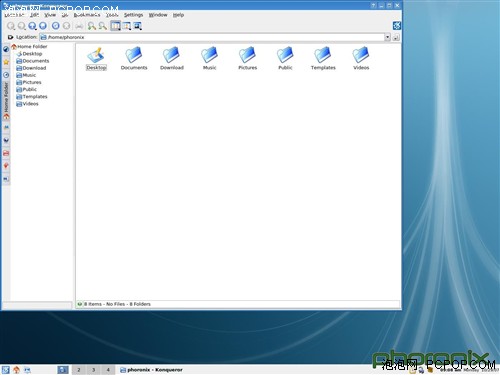Screen dimensions: 500x375
Task: Click the red printer-like sidebar tab icon
Action: [6, 153]
